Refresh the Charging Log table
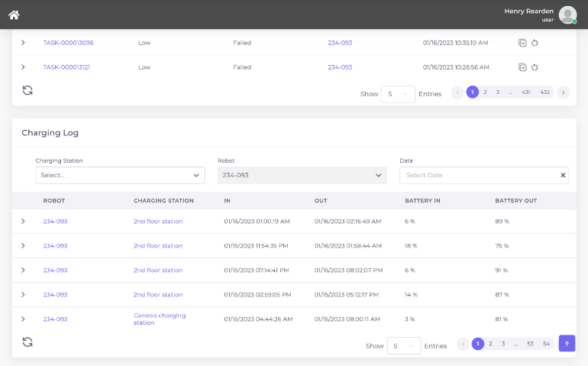The width and height of the screenshot is (588, 366). [x=27, y=342]
